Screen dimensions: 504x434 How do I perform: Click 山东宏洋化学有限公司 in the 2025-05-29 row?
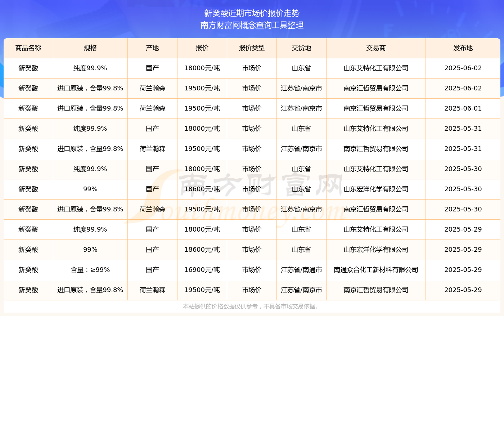point(376,250)
